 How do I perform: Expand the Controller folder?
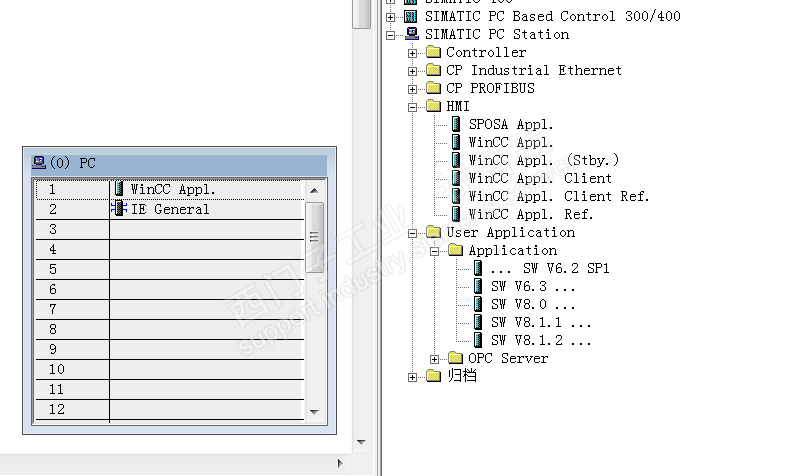pyautogui.click(x=412, y=53)
